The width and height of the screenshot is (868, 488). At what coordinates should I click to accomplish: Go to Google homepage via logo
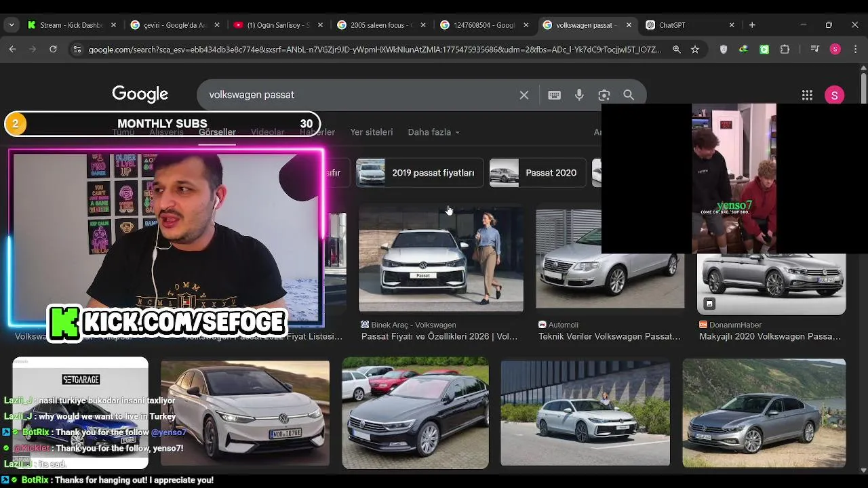coord(140,95)
